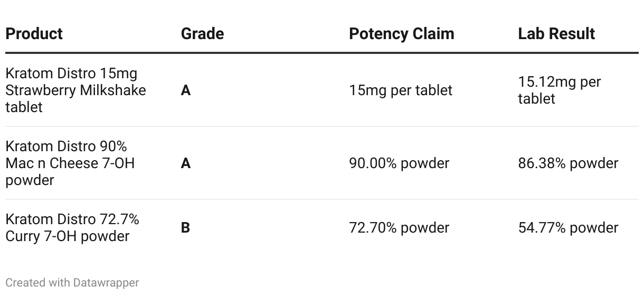The height and width of the screenshot is (295, 644).
Task: Click the 72.70% powder potency claim
Action: [399, 228]
